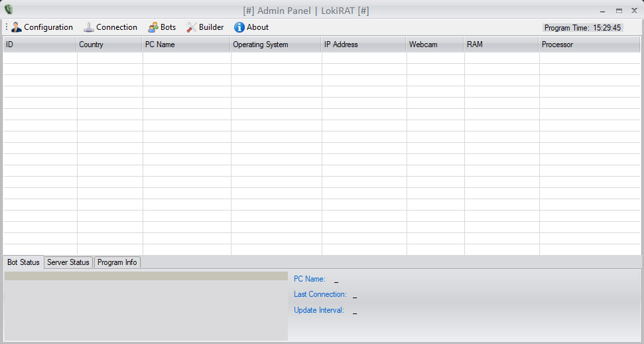
Task: Switch to the Server Status tab
Action: tap(68, 262)
